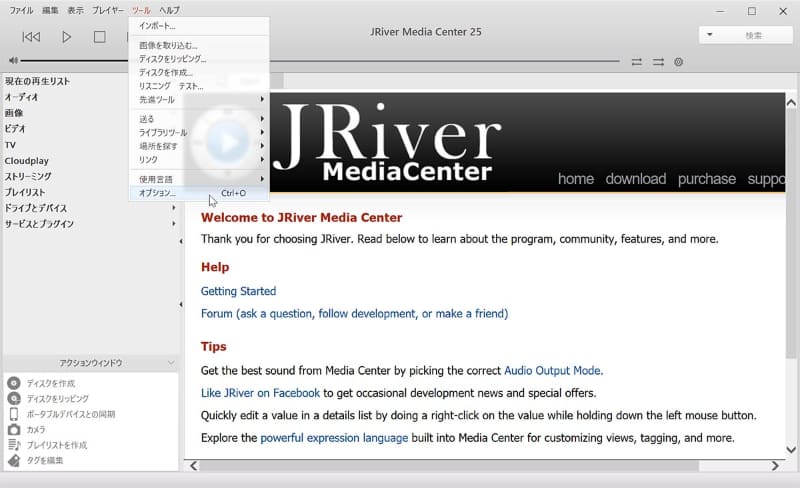Open the ファイル menu

21,10
